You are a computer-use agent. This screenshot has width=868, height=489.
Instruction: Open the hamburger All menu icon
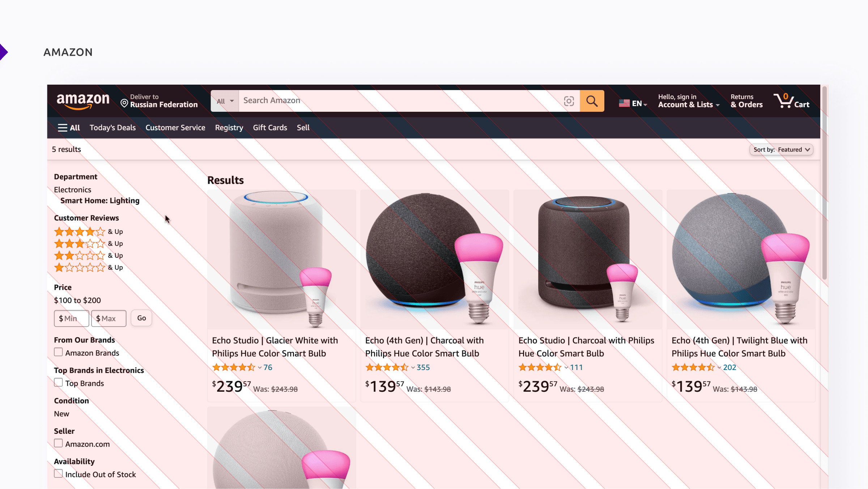[63, 128]
